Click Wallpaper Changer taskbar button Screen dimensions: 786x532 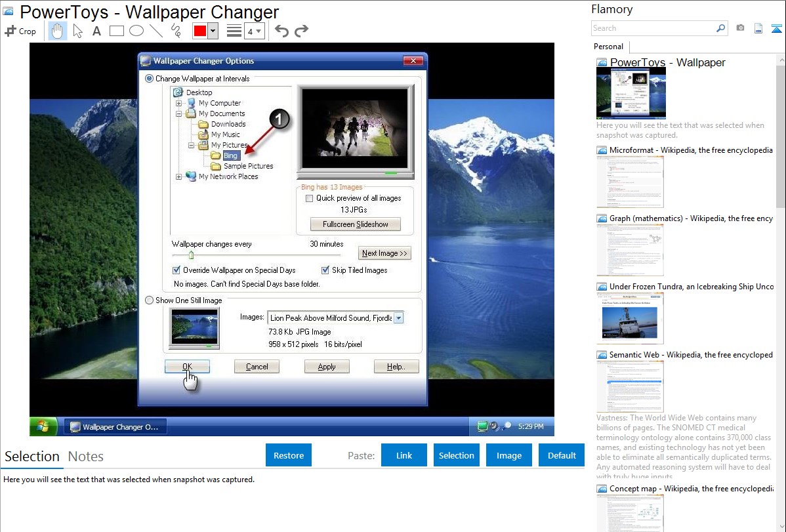coord(115,426)
